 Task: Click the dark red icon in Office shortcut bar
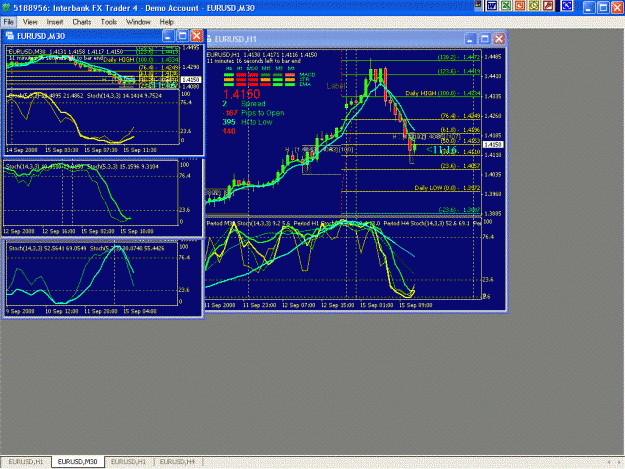point(548,6)
